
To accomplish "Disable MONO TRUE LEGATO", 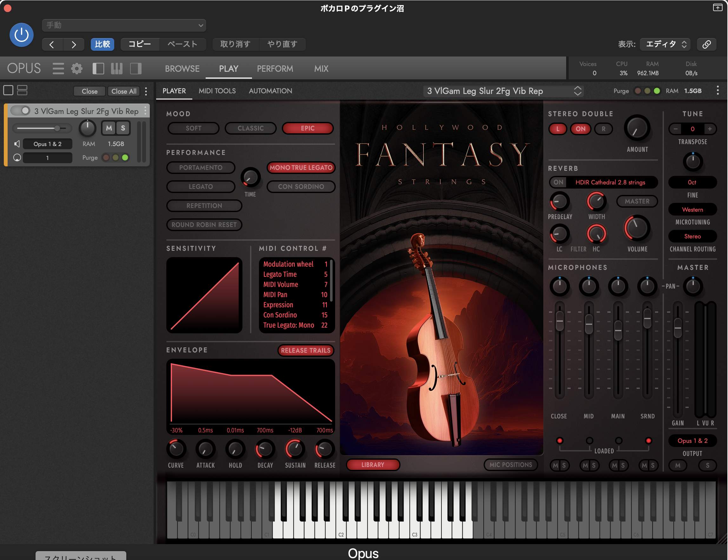I will (301, 168).
